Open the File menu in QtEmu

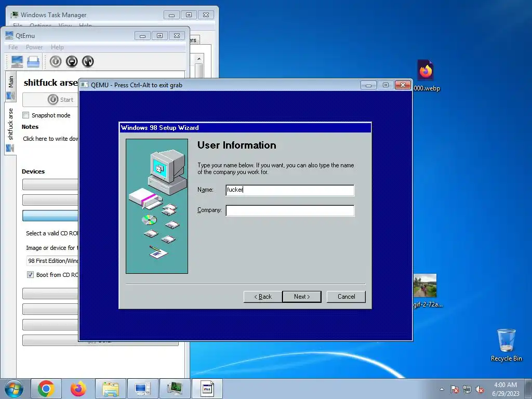click(x=13, y=47)
